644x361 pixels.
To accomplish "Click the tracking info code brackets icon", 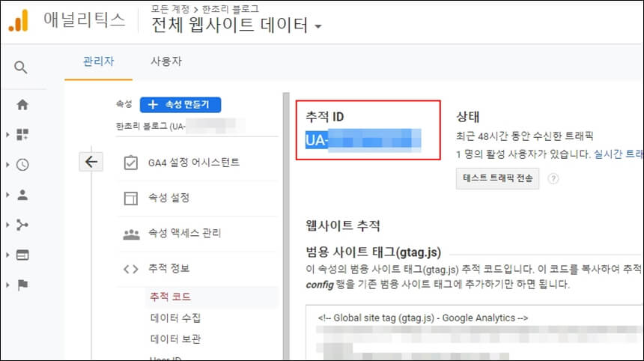I will [130, 269].
